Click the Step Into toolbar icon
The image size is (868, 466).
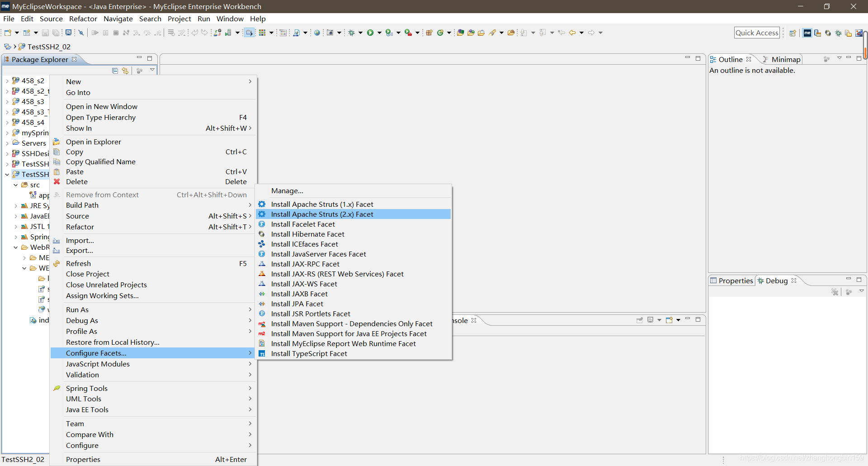point(137,33)
